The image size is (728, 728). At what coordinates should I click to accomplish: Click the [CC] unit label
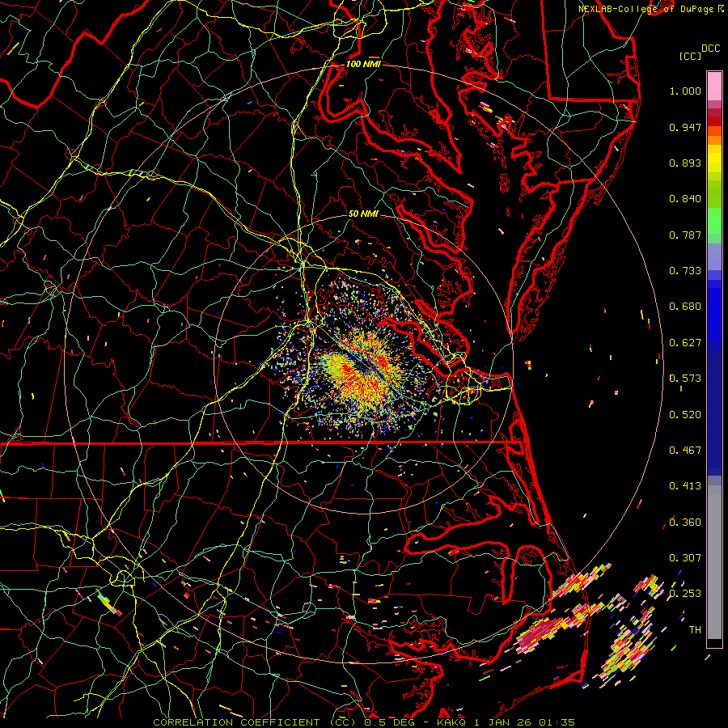coord(691,56)
